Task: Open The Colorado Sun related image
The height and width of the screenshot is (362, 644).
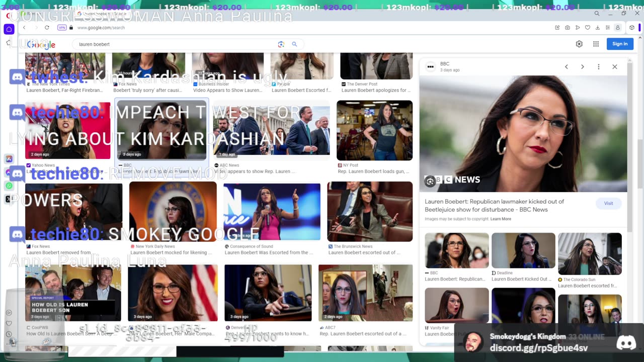Action: pyautogui.click(x=590, y=253)
